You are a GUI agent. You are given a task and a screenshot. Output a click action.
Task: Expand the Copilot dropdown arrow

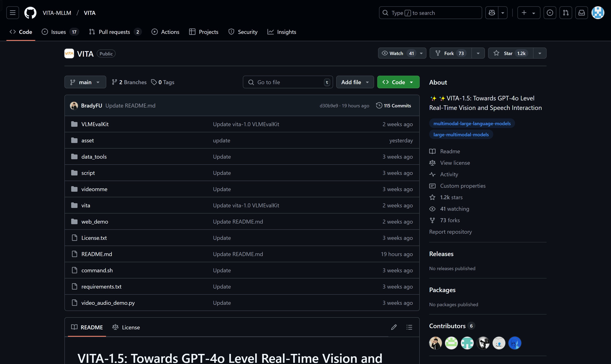[x=503, y=13]
